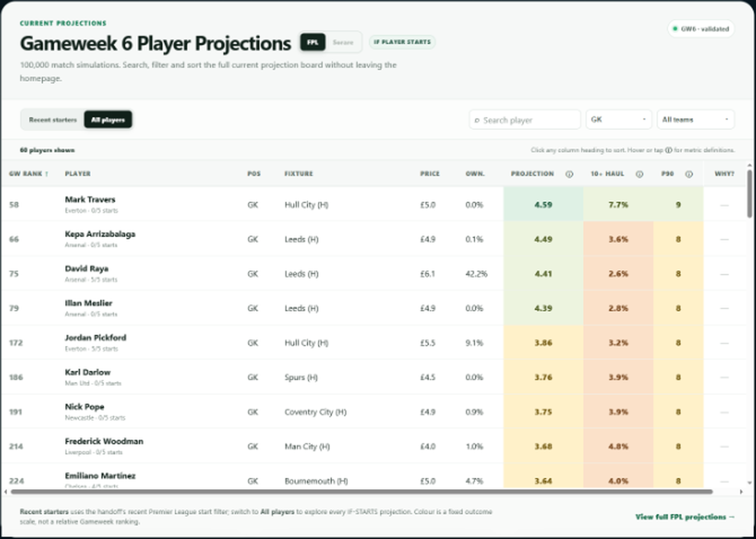Open View full FPL projections link

click(x=685, y=517)
